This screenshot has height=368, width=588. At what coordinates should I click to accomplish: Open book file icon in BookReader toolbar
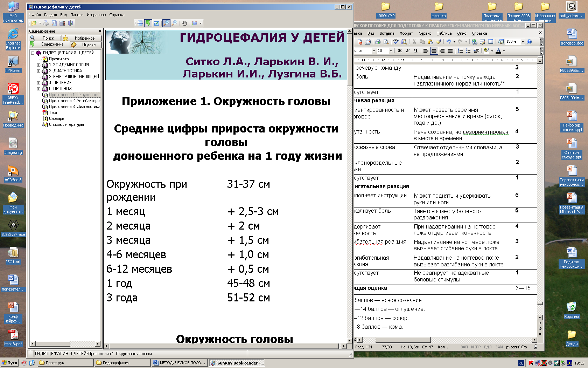pos(34,23)
